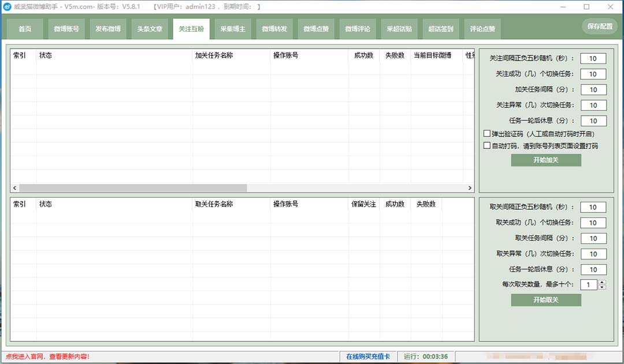624x364 pixels.
Task: Open the 头条文章 tab
Action: (149, 29)
